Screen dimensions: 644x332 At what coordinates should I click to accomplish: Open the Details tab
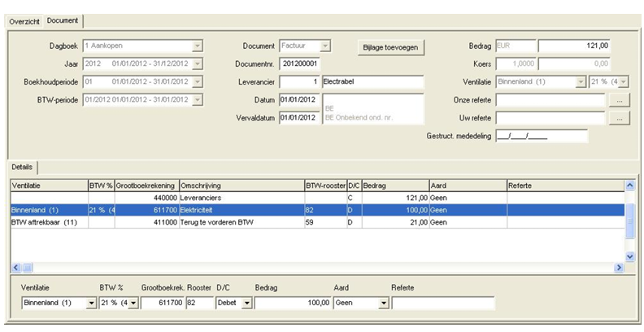point(22,168)
